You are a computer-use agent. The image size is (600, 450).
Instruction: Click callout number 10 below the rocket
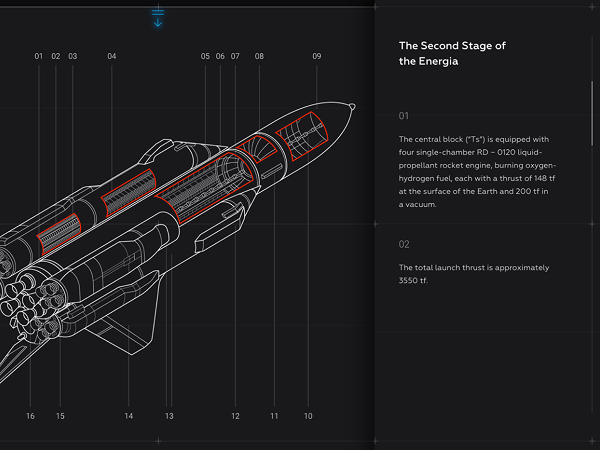pyautogui.click(x=308, y=416)
